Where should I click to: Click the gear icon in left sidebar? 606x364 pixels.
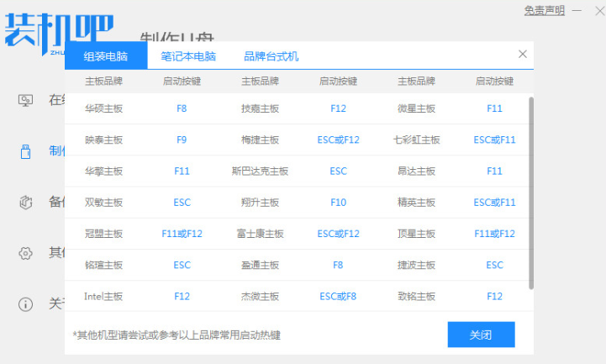tap(25, 253)
